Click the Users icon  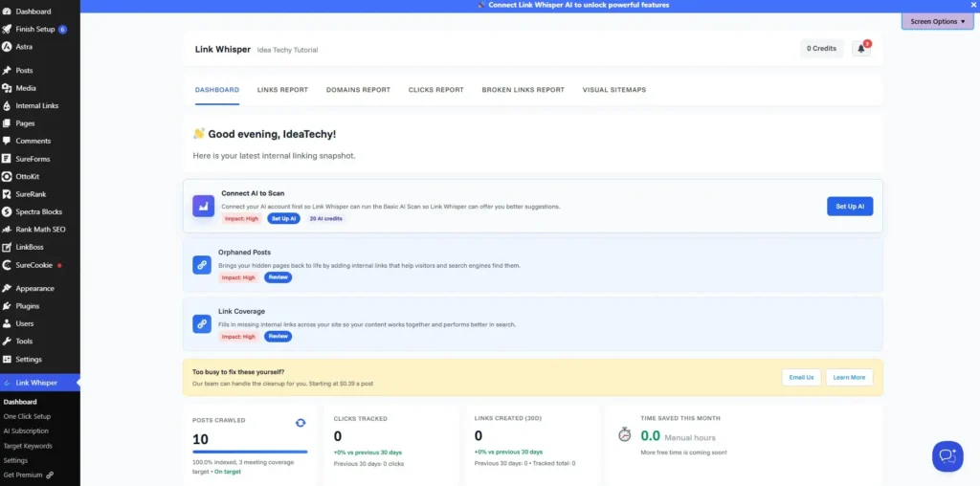[x=7, y=323]
